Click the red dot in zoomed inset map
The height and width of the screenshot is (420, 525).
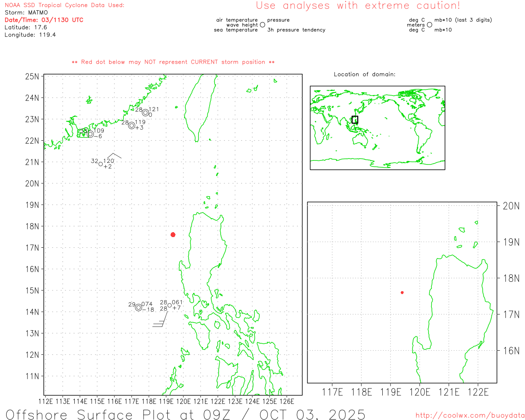coord(402,292)
